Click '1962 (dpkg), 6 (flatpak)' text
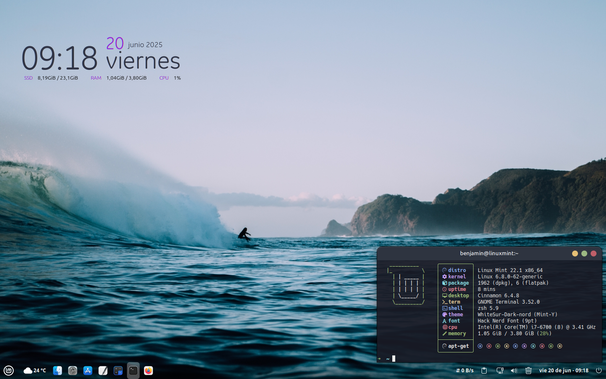This screenshot has width=606, height=379. pyautogui.click(x=513, y=283)
